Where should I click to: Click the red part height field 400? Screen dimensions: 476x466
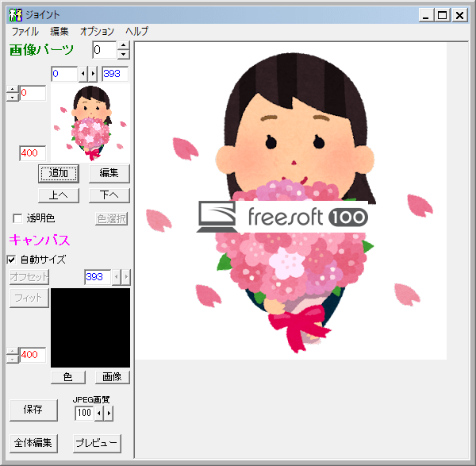(x=33, y=152)
